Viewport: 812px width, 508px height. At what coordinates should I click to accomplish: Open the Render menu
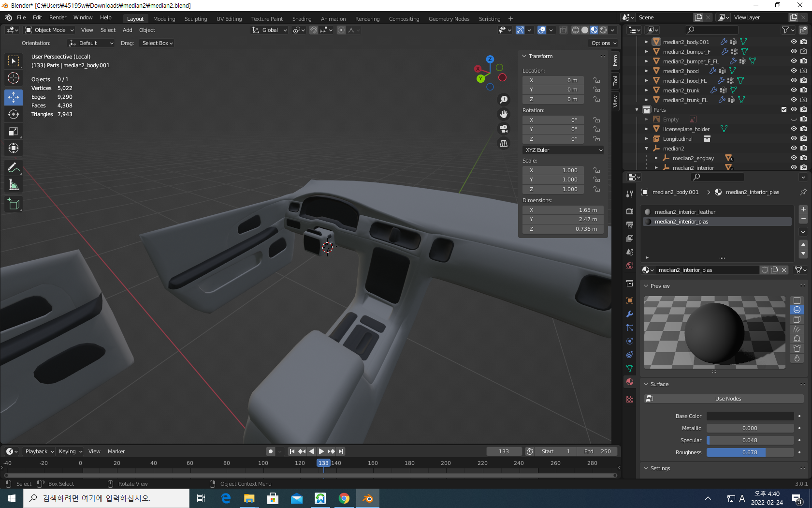click(x=58, y=17)
